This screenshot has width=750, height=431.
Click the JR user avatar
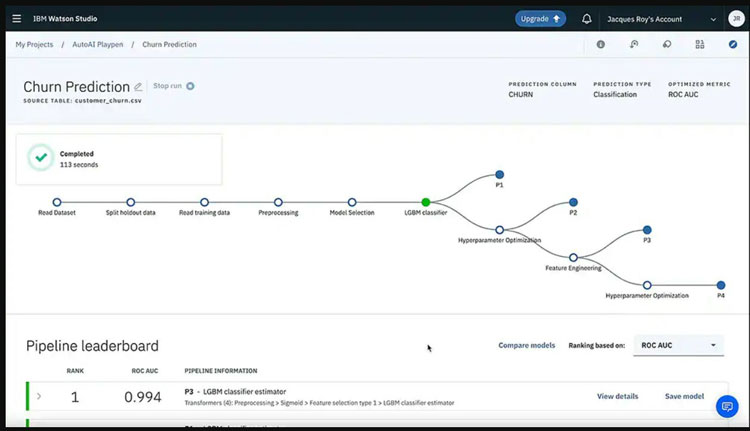click(736, 19)
